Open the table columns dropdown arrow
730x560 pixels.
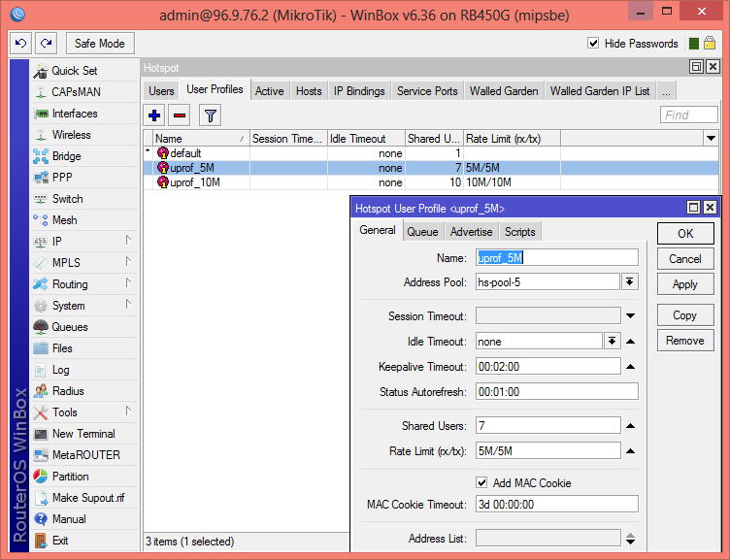pos(711,138)
